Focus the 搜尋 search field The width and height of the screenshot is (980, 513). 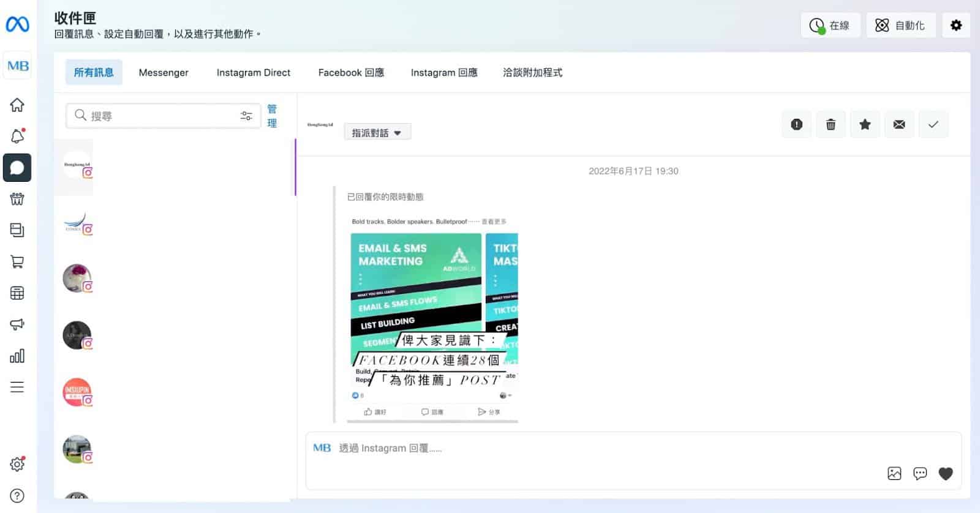point(164,116)
